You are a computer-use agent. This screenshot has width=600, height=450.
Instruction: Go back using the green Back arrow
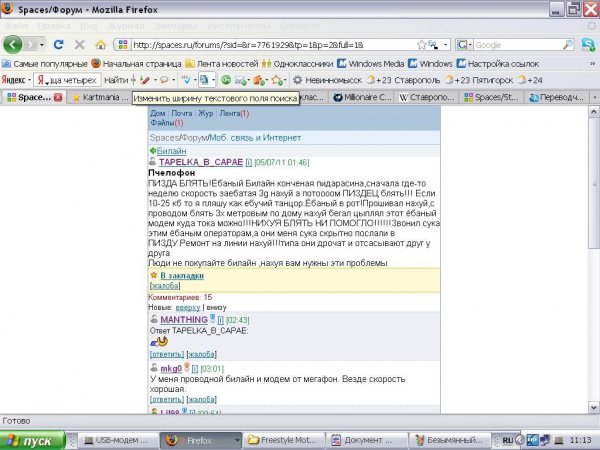[12, 45]
